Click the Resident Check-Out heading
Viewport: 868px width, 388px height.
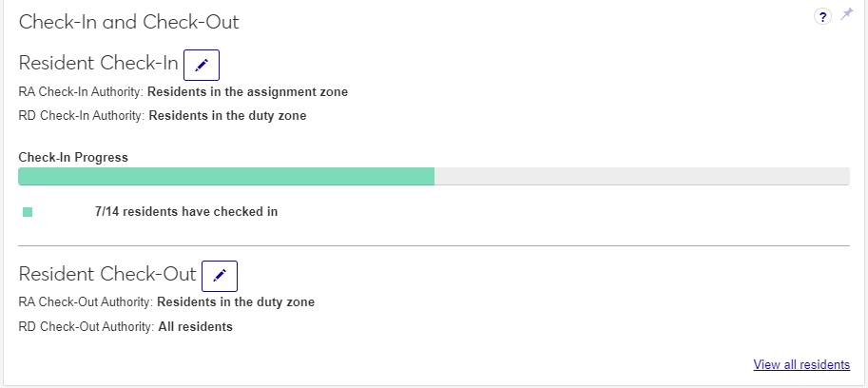(107, 275)
